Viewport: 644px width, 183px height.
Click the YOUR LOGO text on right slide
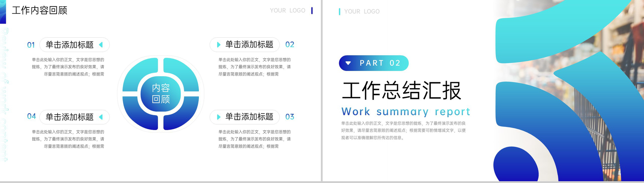[x=362, y=12]
